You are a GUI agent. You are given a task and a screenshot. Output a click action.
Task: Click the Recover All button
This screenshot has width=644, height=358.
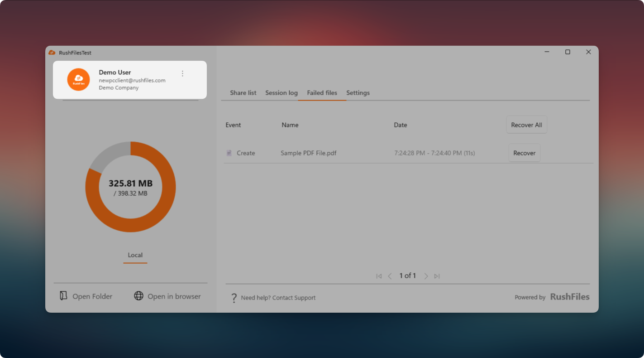pyautogui.click(x=526, y=125)
